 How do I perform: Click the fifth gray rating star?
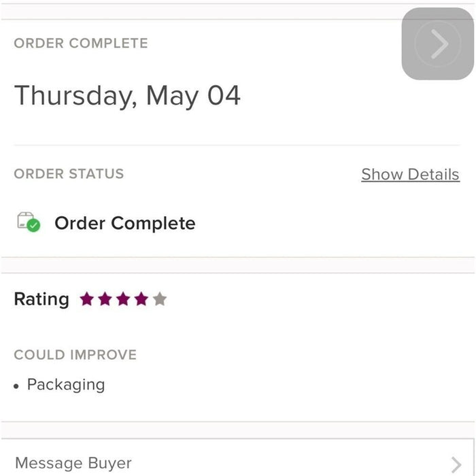(159, 299)
